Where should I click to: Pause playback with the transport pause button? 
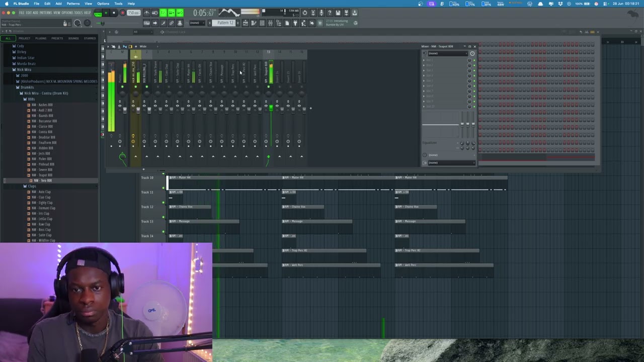[x=106, y=13]
